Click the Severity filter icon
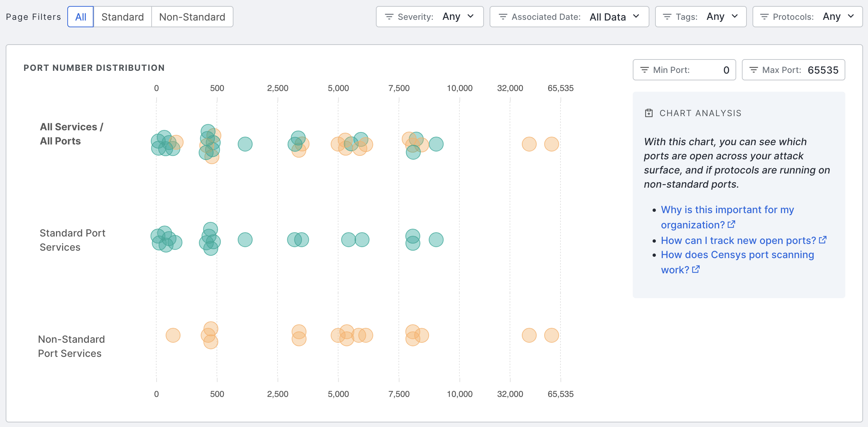Viewport: 868px width, 427px height. click(389, 17)
